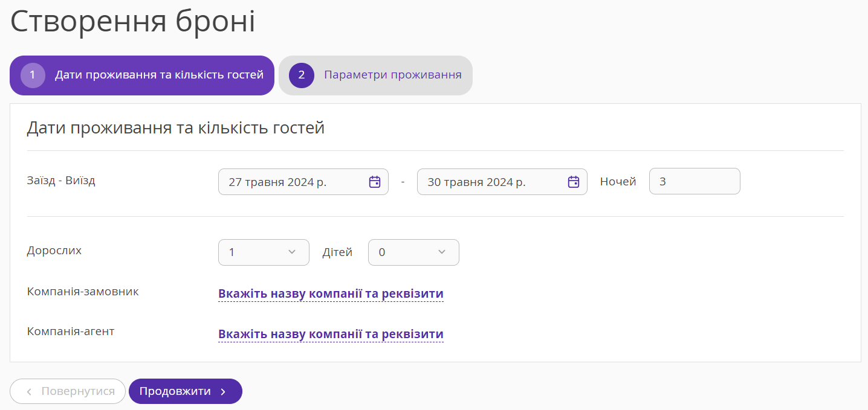Click the Дорослих label
The image size is (868, 410).
(x=54, y=251)
